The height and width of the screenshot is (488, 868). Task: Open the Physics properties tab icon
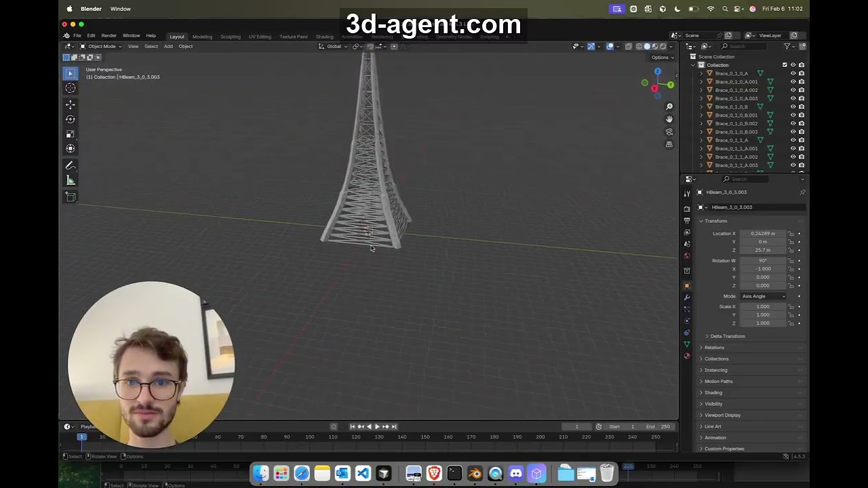687,321
